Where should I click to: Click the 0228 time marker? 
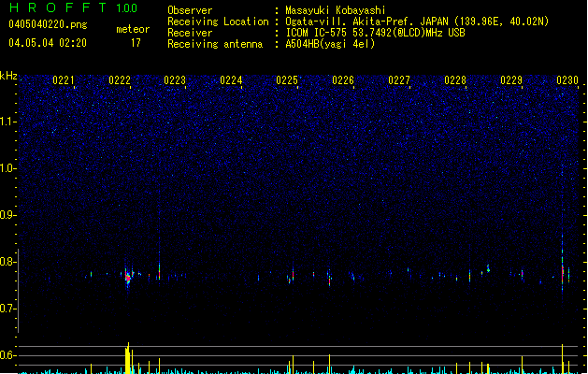click(455, 80)
